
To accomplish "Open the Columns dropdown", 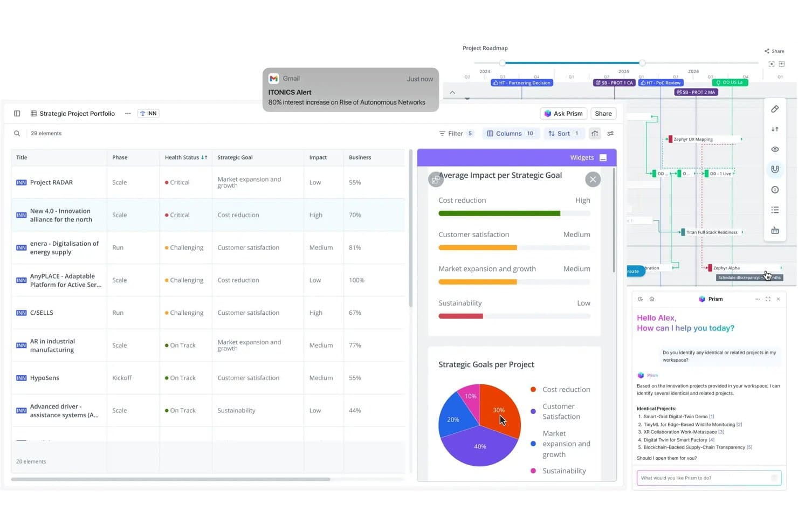I will click(510, 134).
